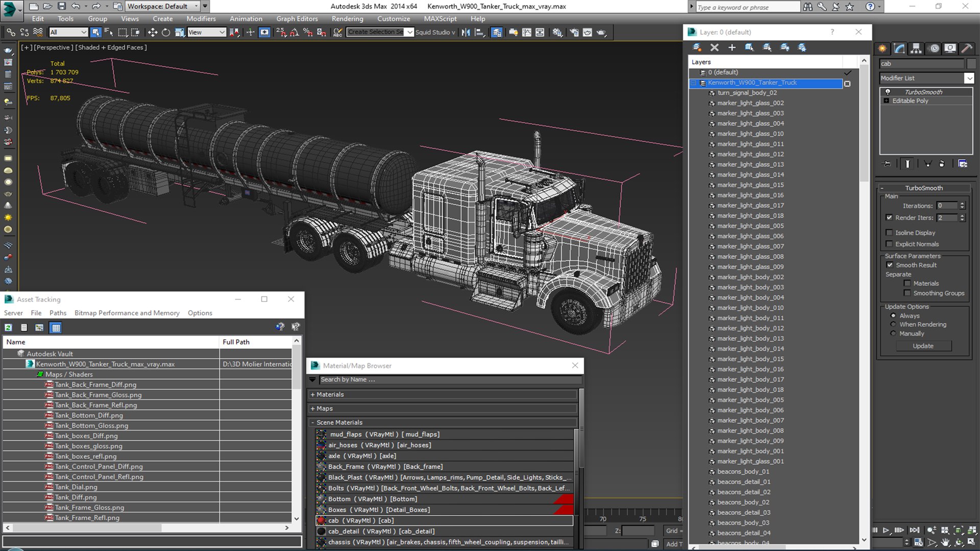Open the Graph Editors menu

pos(297,19)
